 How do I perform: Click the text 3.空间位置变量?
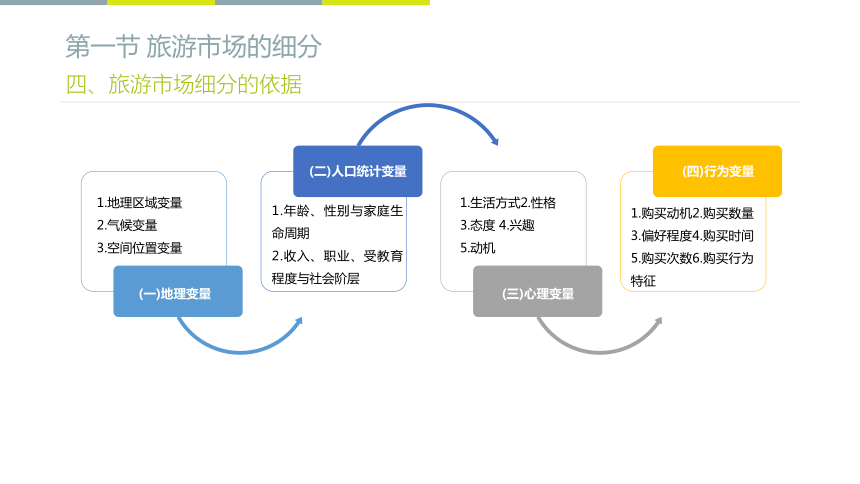click(139, 248)
